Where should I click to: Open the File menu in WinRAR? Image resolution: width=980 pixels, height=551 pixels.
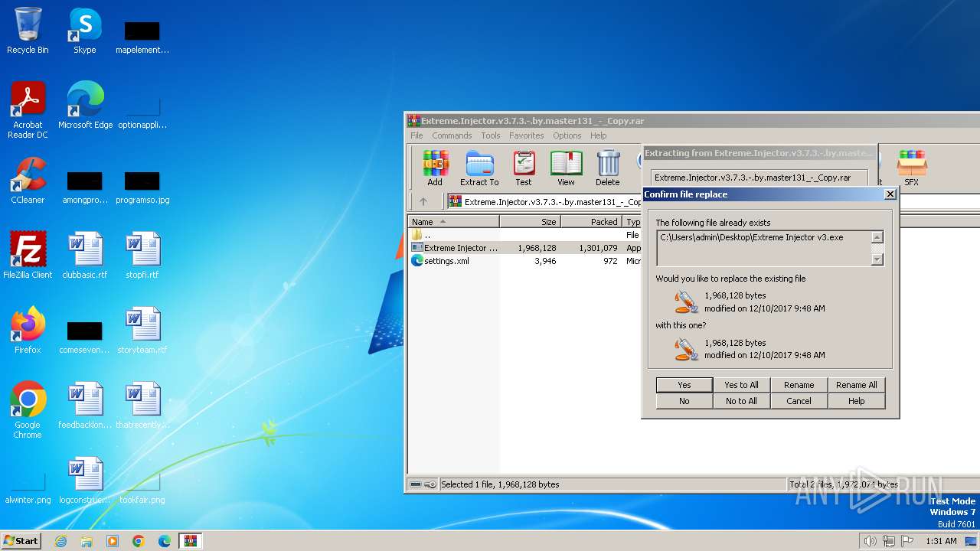(416, 135)
